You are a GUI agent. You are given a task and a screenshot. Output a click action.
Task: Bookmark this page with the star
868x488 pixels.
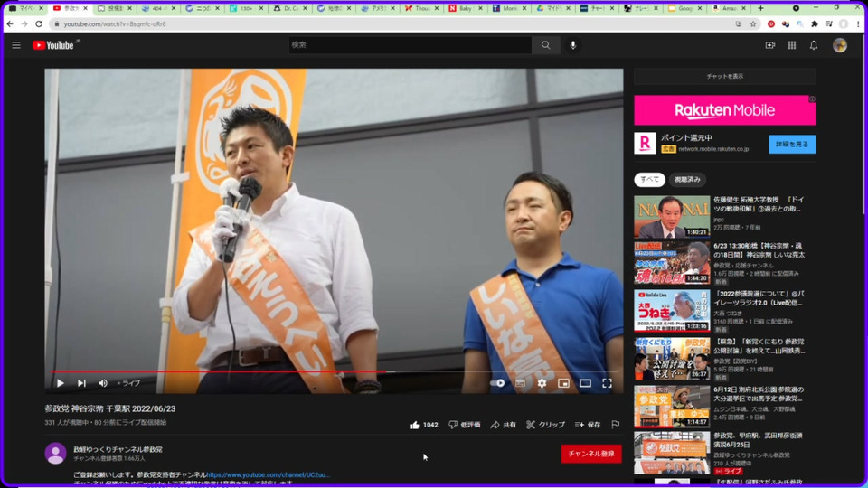(753, 24)
